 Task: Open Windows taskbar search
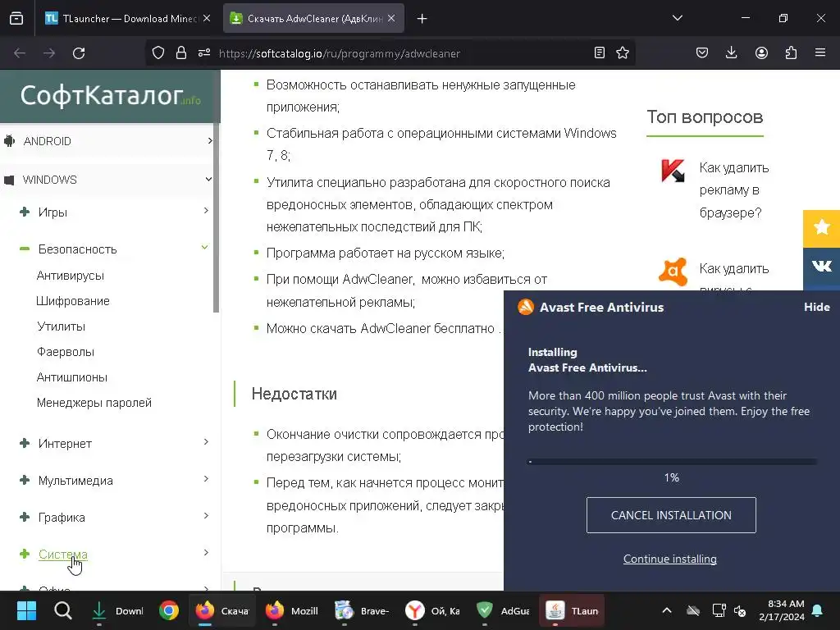click(x=62, y=610)
